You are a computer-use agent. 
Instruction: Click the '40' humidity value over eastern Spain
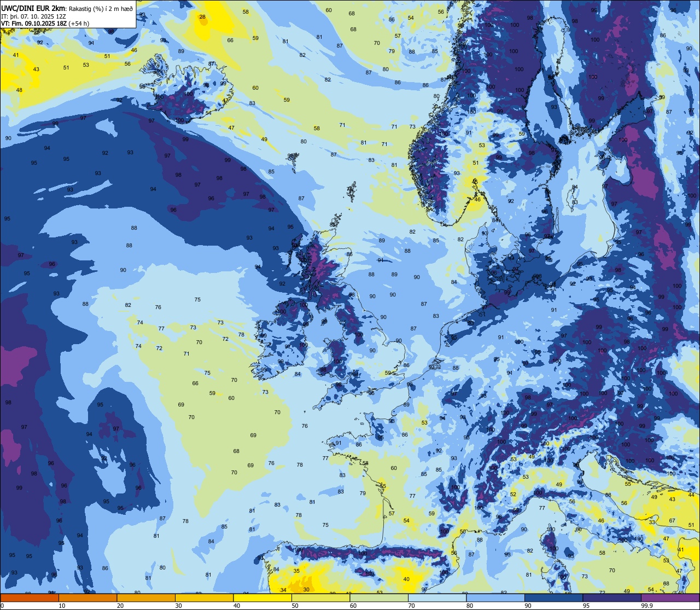(x=406, y=579)
